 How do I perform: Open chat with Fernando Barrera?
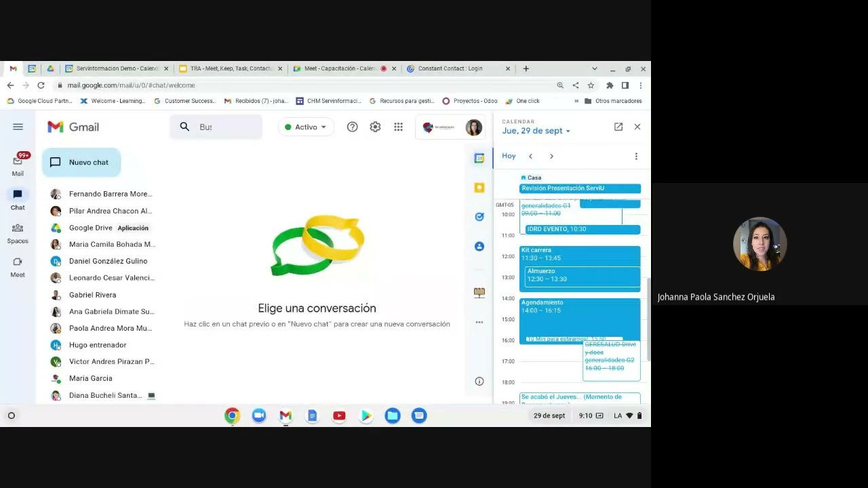(x=102, y=194)
